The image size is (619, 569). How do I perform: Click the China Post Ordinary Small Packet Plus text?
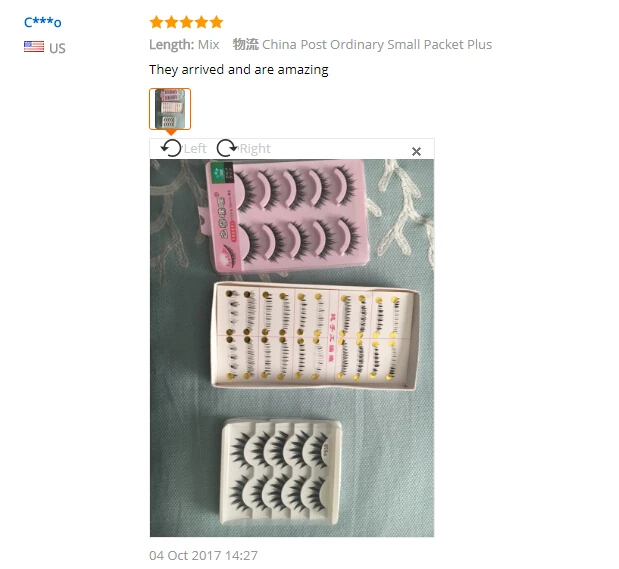(377, 45)
